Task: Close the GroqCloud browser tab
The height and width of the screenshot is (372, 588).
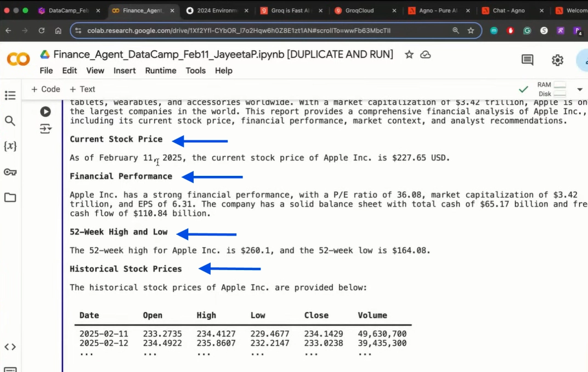Action: coord(394,10)
